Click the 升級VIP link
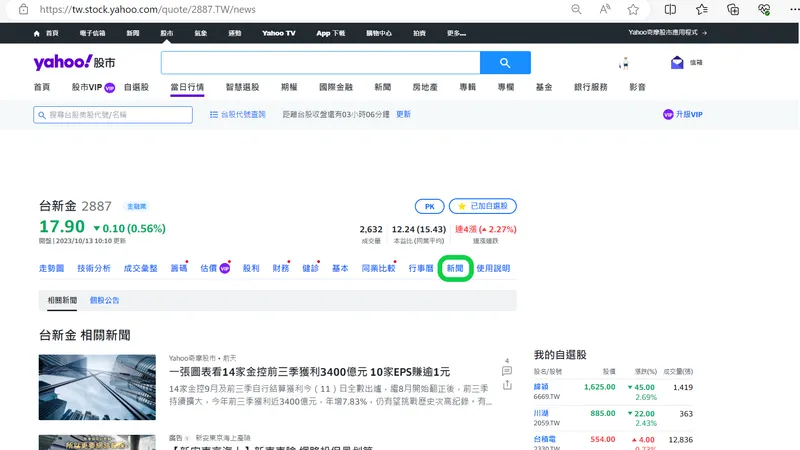 689,114
